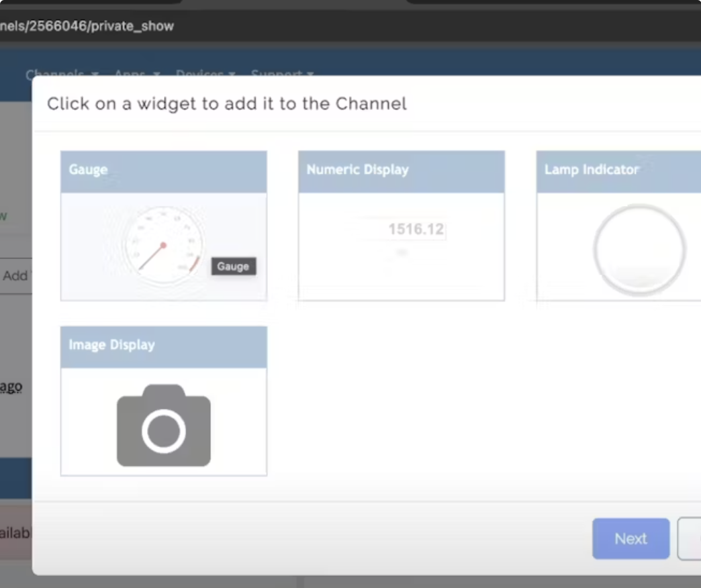Click the Next button
Viewport: 701px width, 588px height.
tap(630, 538)
